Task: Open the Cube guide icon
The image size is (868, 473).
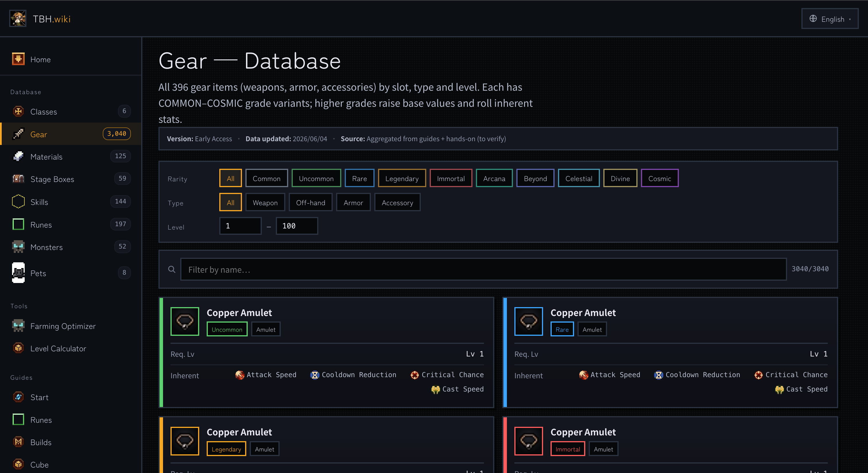Action: [x=18, y=464]
